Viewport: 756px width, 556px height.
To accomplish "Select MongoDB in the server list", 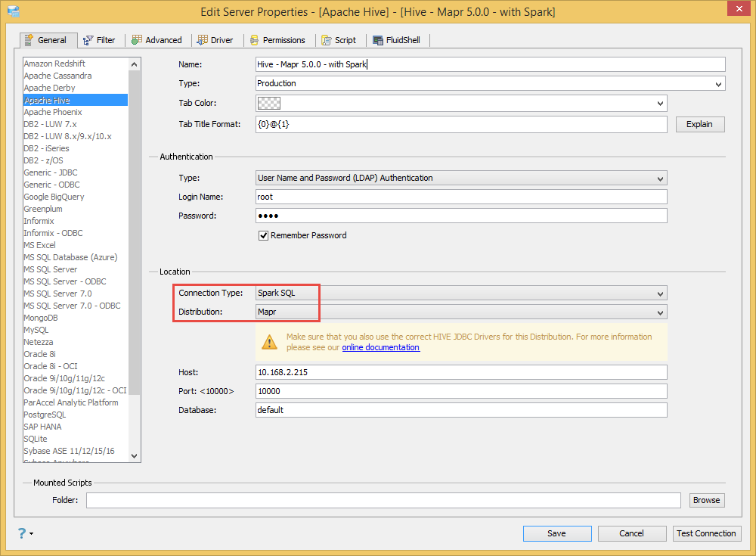I will [76, 318].
